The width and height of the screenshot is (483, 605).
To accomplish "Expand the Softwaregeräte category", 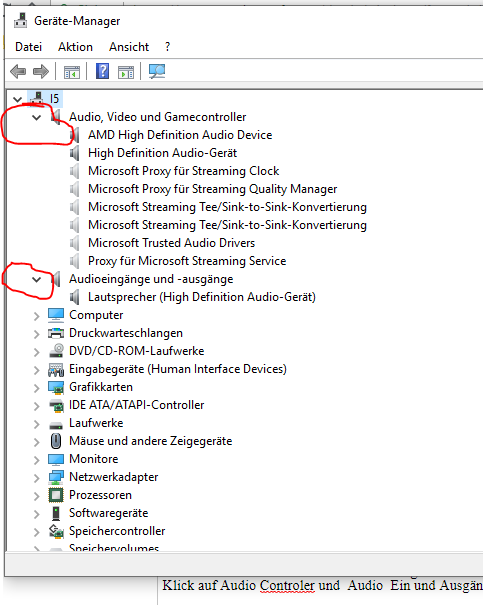I will point(36,514).
